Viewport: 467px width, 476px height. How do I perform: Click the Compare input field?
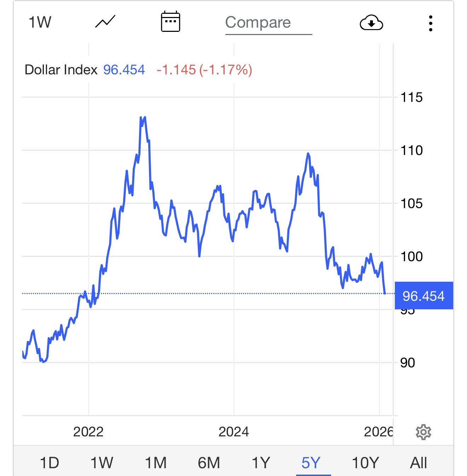pyautogui.click(x=268, y=23)
